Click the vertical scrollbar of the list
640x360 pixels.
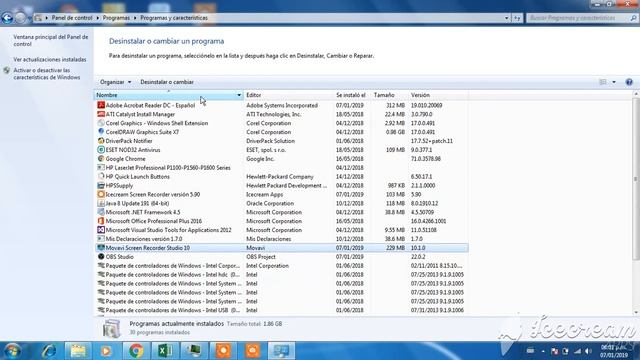636,180
